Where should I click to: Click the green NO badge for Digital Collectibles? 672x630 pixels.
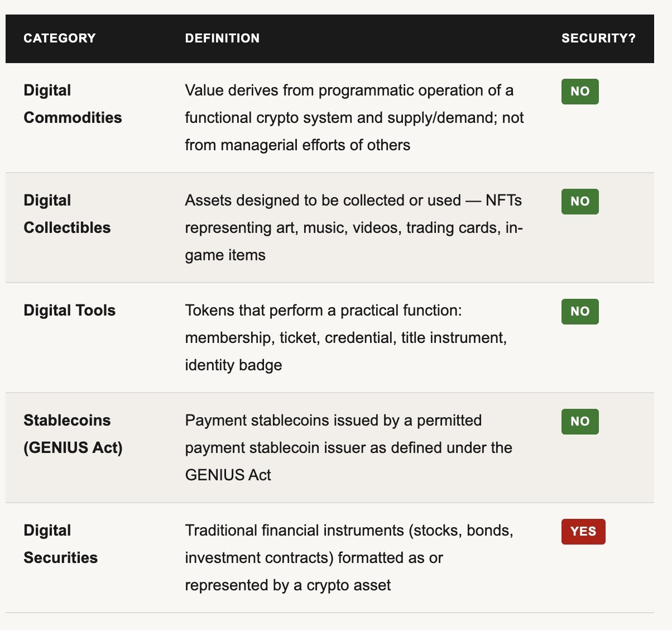[x=580, y=202]
